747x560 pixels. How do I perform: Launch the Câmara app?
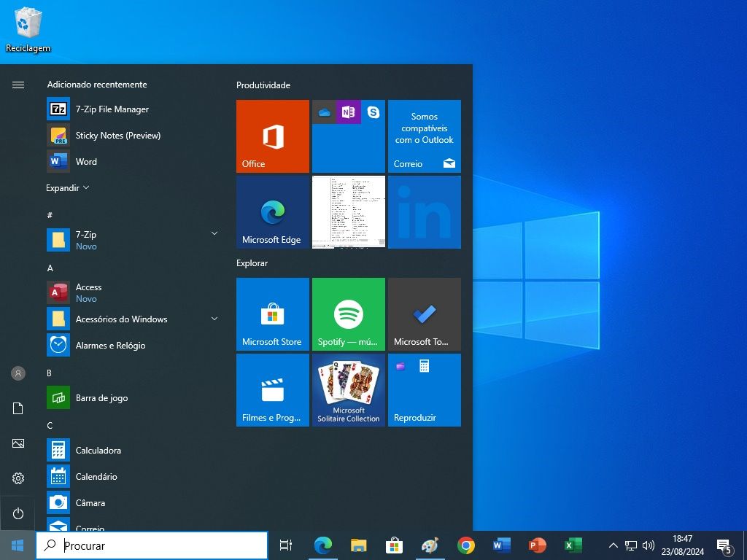click(132, 502)
